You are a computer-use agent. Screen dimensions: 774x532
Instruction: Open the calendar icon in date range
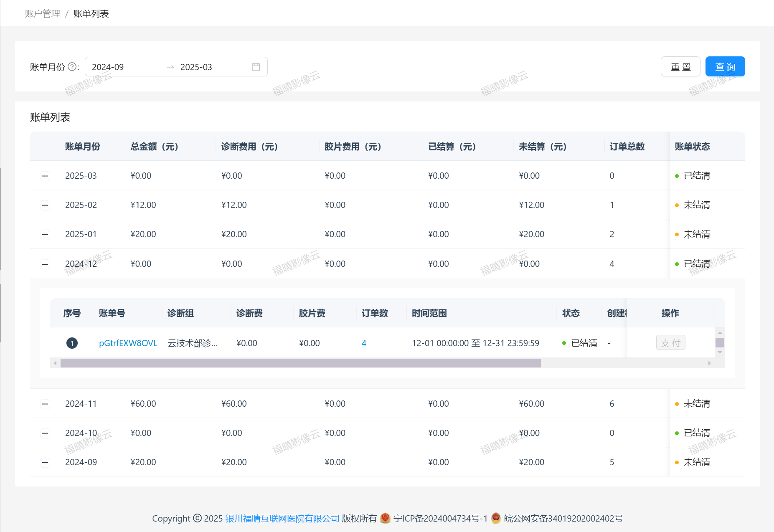point(256,67)
